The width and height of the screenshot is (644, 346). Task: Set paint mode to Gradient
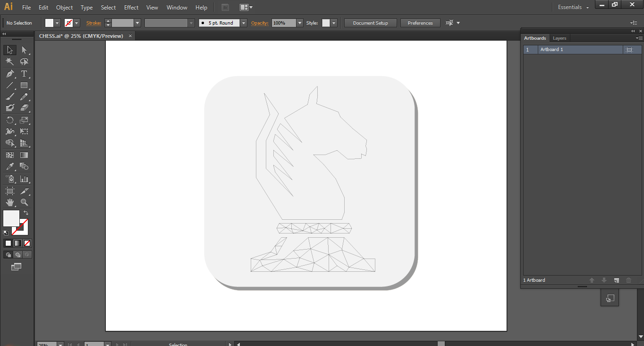pos(17,243)
